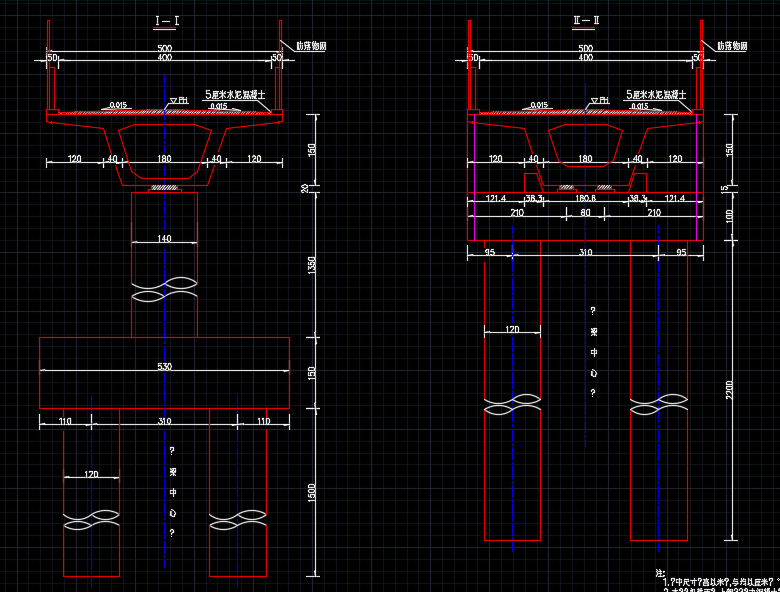This screenshot has width=780, height=592.
Task: Click the 5厘米水泥混凝土 label in section II—II
Action: pyautogui.click(x=656, y=95)
